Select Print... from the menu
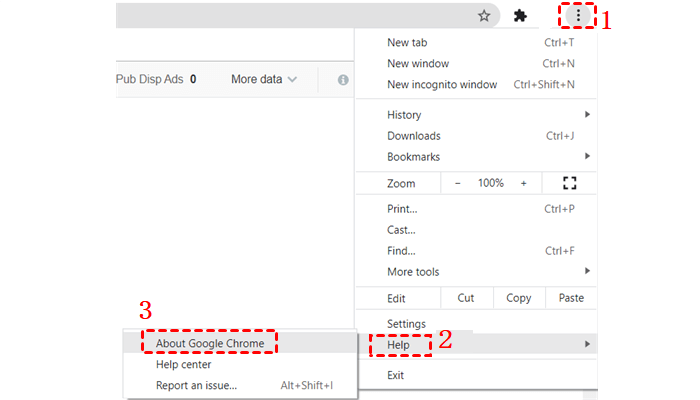The height and width of the screenshot is (400, 700). point(476,209)
